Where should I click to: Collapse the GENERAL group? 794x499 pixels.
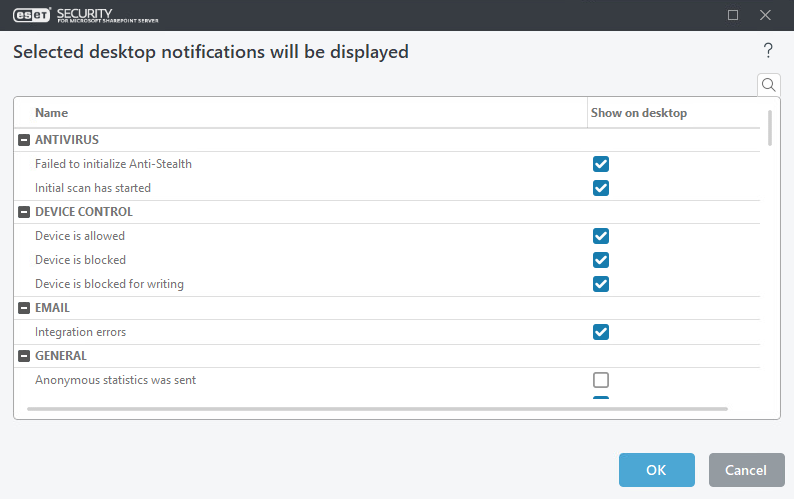point(24,356)
